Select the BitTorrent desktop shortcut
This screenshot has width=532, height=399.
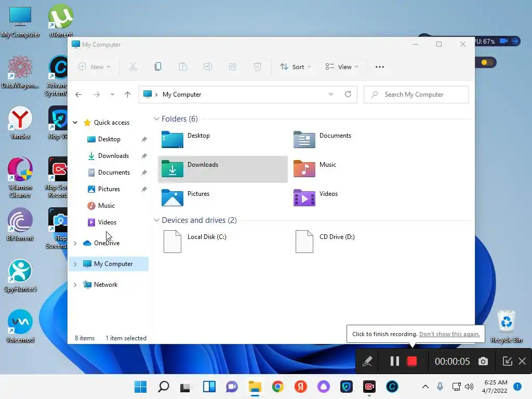(20, 224)
